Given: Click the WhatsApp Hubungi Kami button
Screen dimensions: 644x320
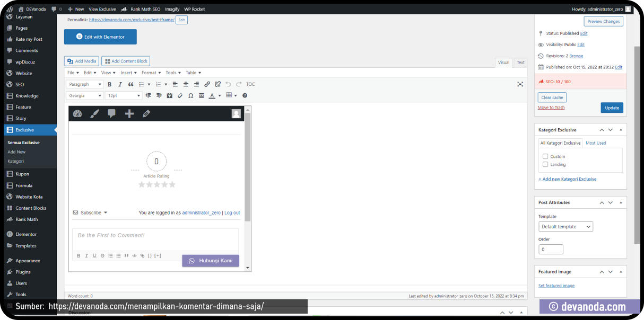Looking at the screenshot, I should click(211, 261).
